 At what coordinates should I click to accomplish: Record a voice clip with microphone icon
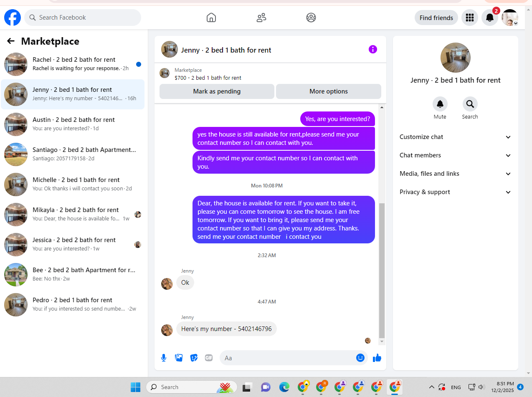tap(164, 358)
